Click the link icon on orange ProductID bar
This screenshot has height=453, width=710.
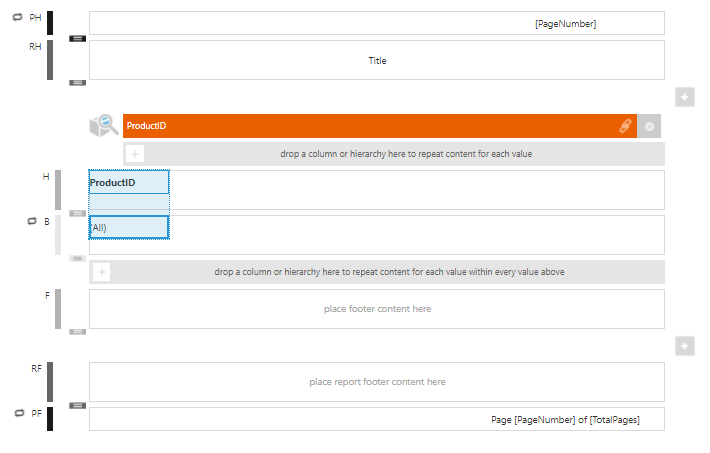click(x=625, y=126)
